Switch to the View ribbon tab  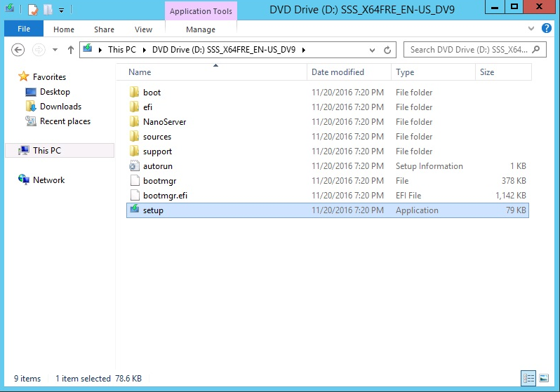(143, 29)
